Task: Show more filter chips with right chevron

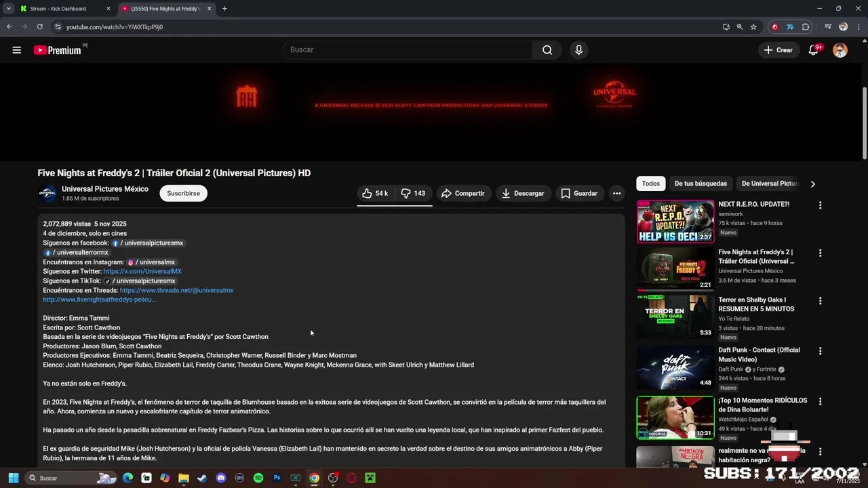Action: click(x=812, y=184)
